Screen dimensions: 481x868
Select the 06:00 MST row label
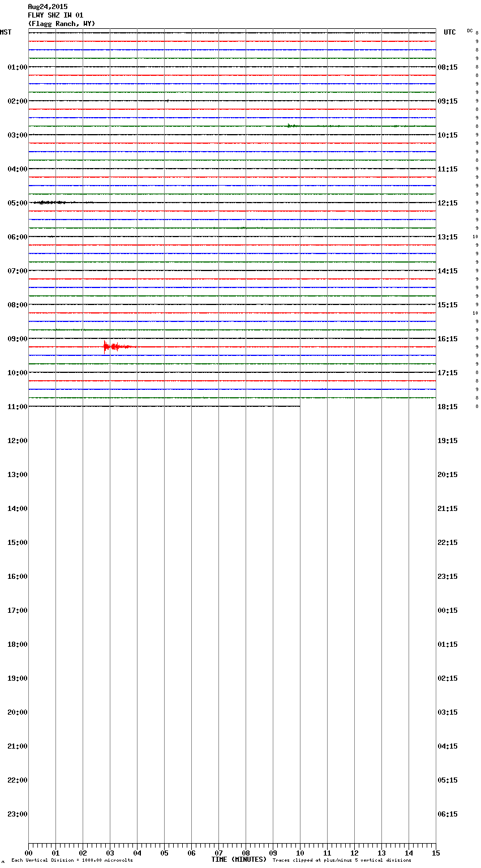(x=17, y=237)
